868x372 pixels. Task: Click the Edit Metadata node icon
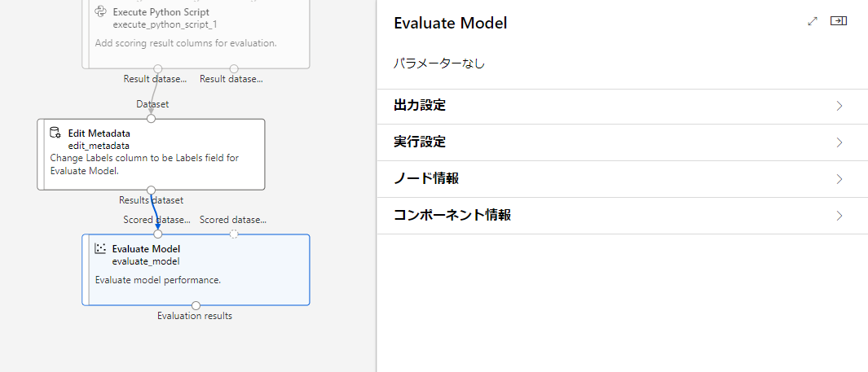[x=55, y=133]
